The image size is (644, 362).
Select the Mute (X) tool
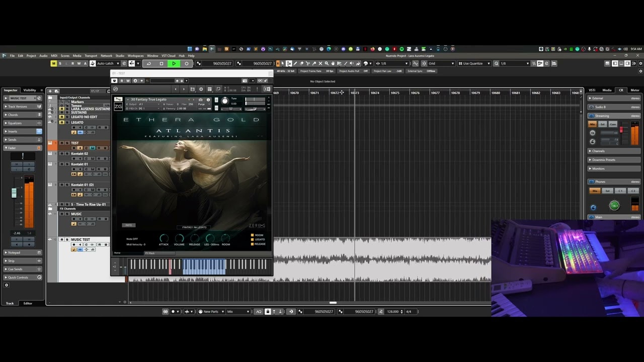pos(320,63)
